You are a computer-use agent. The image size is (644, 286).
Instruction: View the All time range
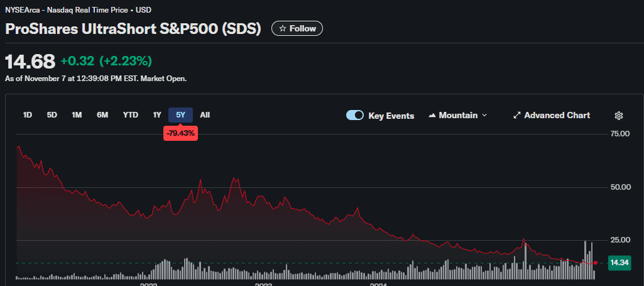point(205,115)
